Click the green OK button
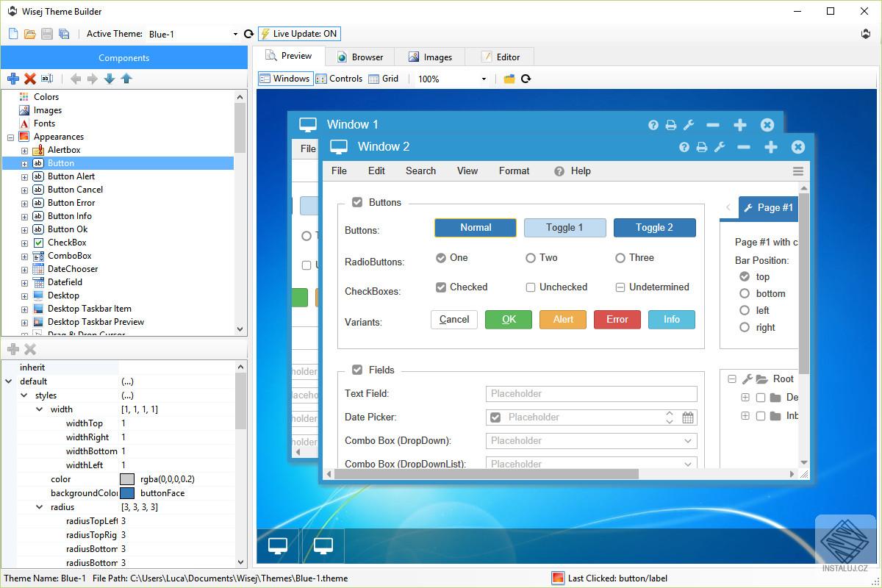The image size is (882, 588). click(x=509, y=320)
